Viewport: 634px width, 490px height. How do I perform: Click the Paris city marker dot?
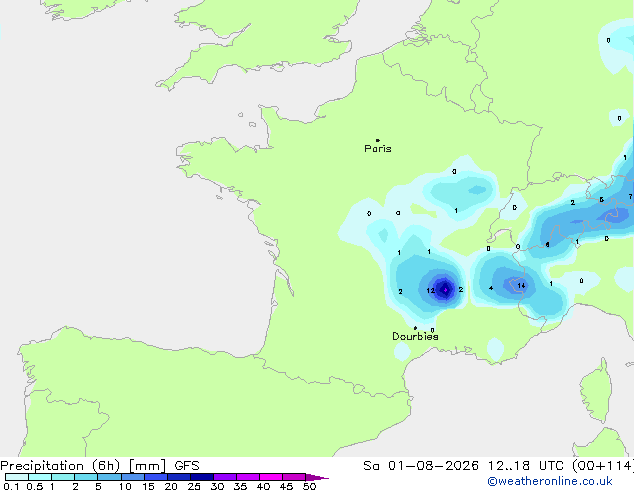[378, 140]
